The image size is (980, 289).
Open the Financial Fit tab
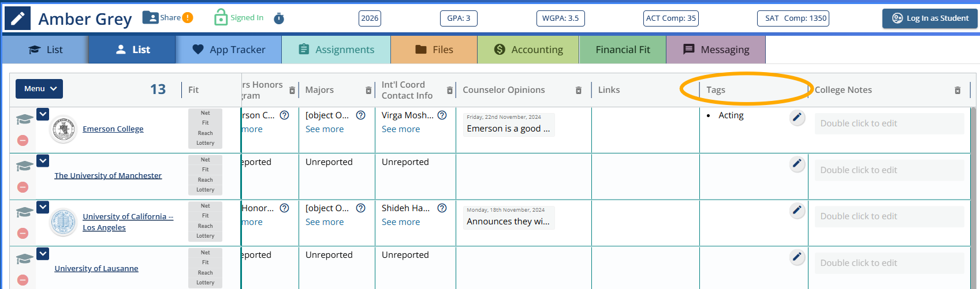click(x=623, y=50)
